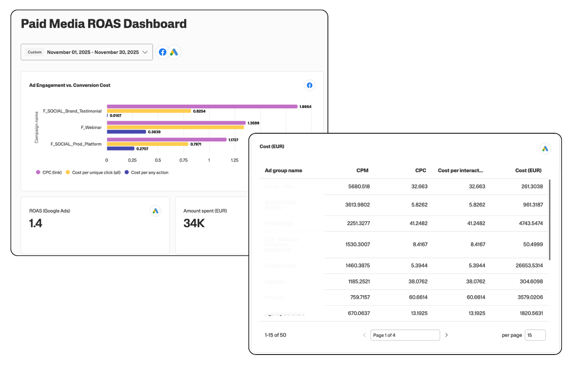Click the per page number input field
588x367 pixels.
click(535, 335)
